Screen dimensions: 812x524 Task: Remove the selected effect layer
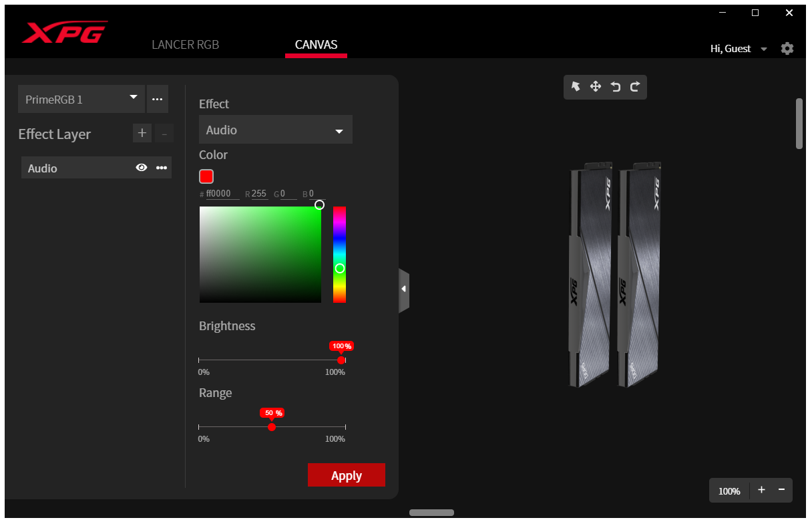[164, 134]
